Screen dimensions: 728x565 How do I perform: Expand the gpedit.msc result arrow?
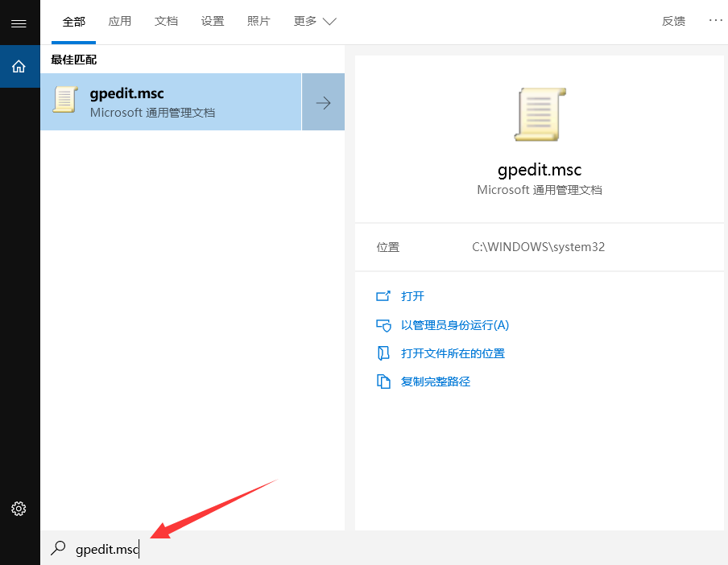(323, 102)
